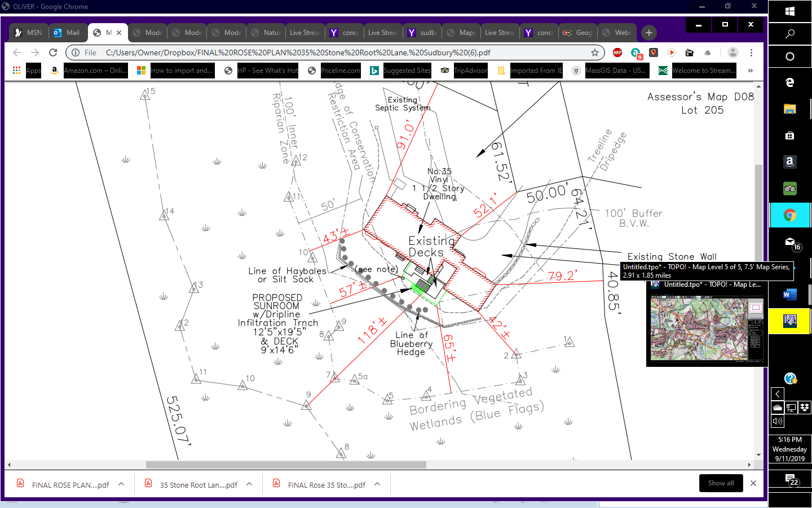
Task: Open new tab with plus button
Action: coord(648,33)
